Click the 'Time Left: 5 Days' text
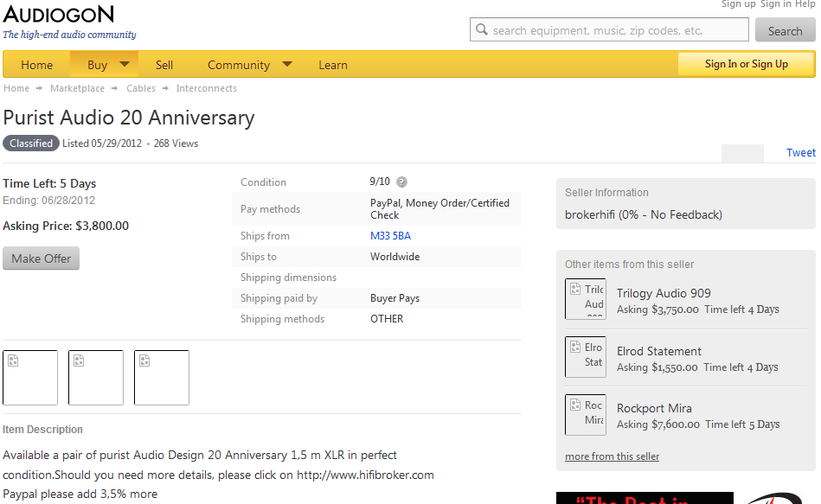This screenshot has width=821, height=504. coord(49,183)
